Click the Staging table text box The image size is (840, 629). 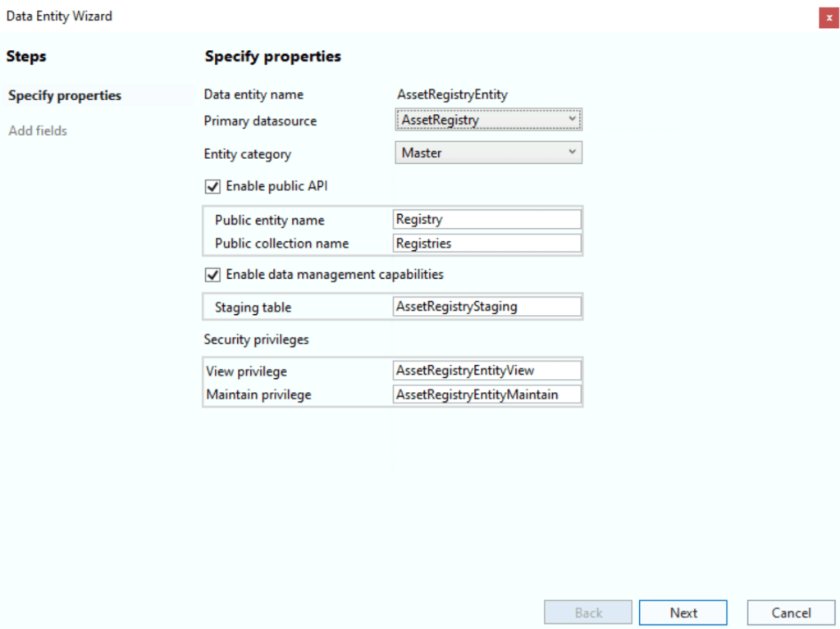486,308
